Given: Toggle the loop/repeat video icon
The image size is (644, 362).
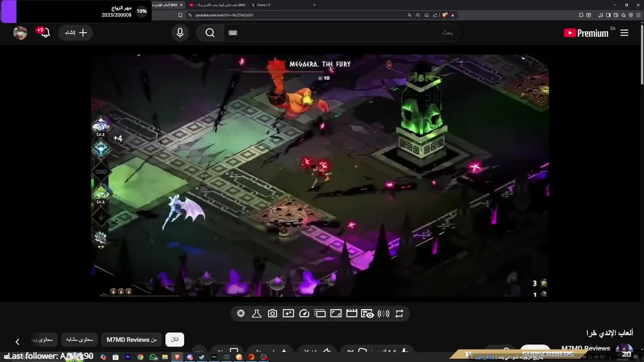Looking at the screenshot, I should click(x=399, y=313).
